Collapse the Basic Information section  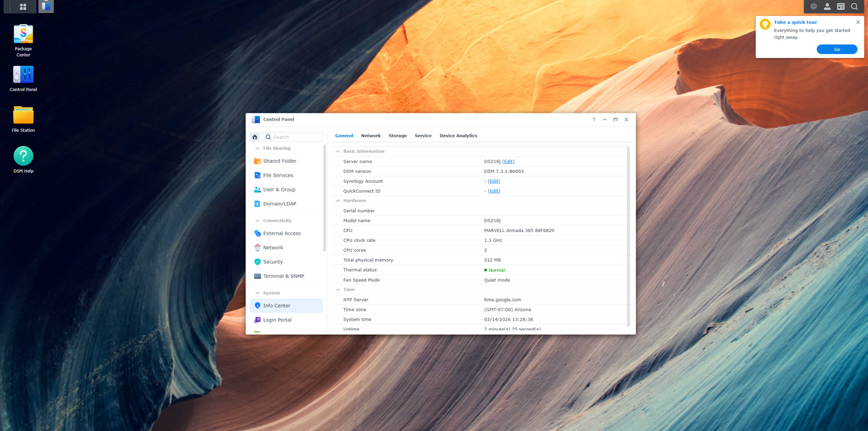338,151
